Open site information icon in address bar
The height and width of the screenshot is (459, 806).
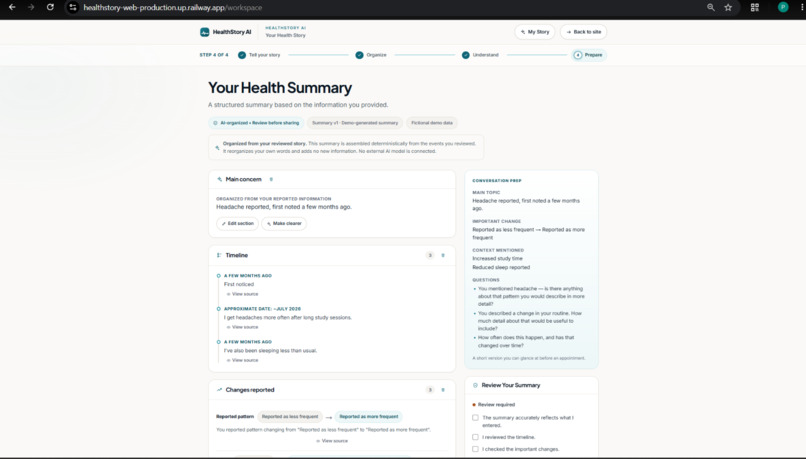click(x=73, y=7)
